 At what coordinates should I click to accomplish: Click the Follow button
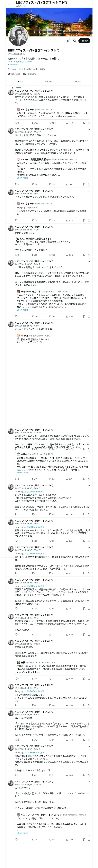pos(84,41)
